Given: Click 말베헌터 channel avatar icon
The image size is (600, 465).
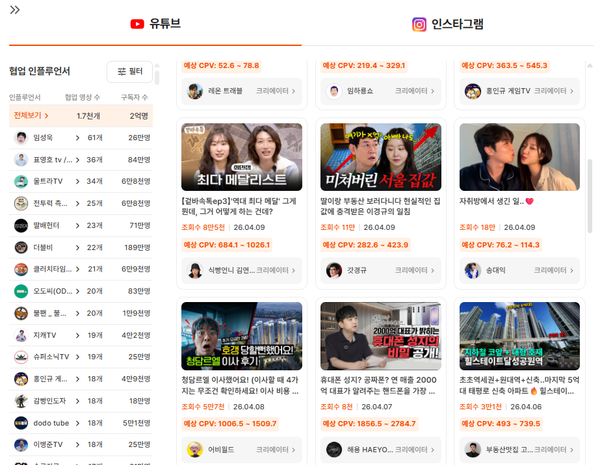Looking at the screenshot, I should tap(20, 225).
